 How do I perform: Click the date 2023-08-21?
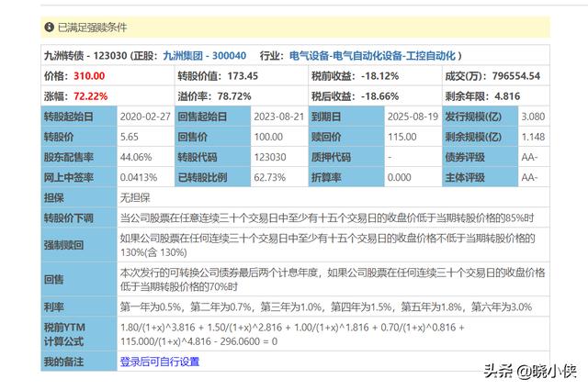pos(279,117)
